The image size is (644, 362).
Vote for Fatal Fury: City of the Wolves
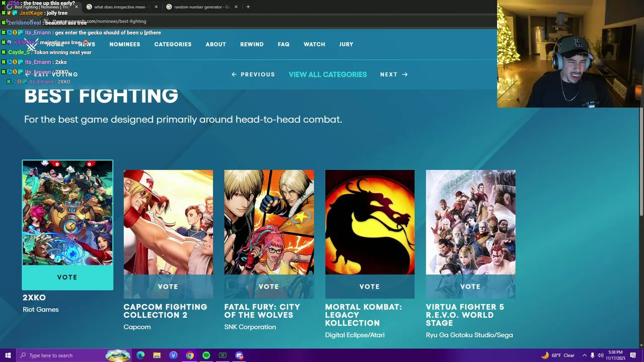click(x=269, y=287)
